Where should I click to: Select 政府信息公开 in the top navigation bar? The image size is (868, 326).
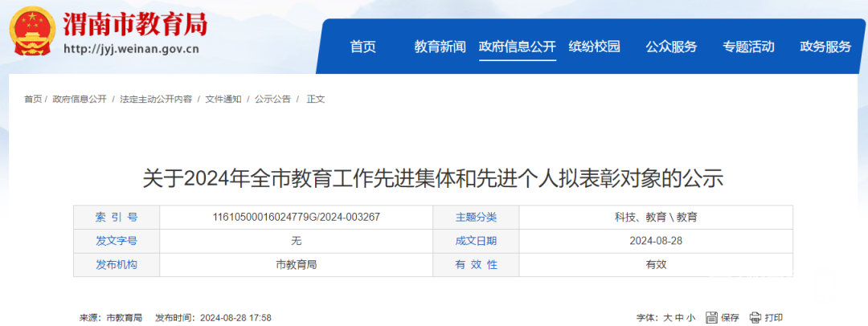pyautogui.click(x=517, y=47)
